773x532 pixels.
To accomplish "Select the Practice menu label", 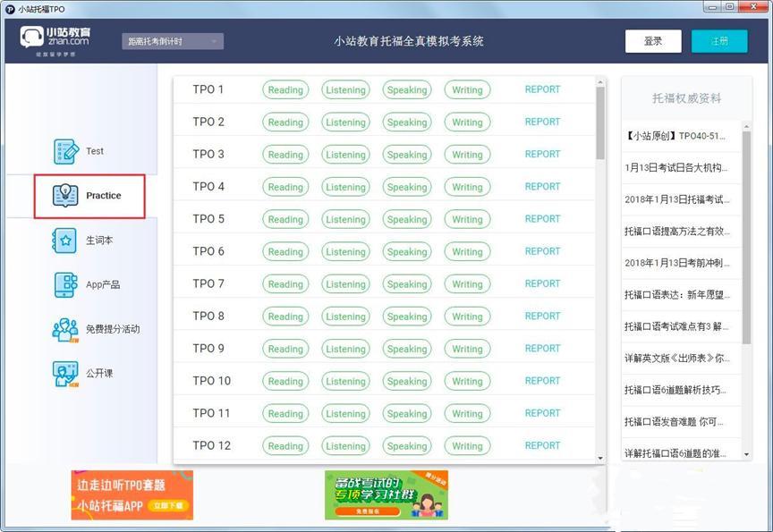I will point(104,196).
